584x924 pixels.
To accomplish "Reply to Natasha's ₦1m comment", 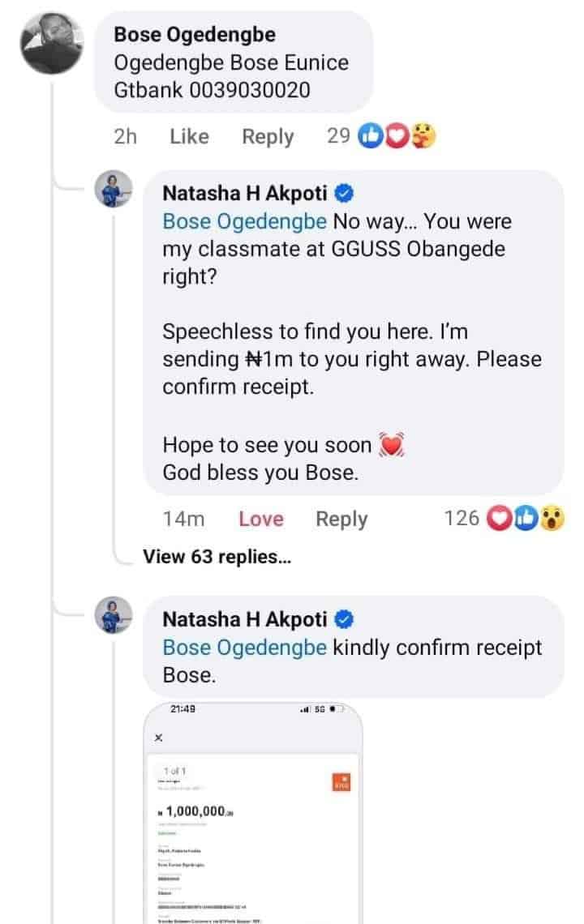I will click(341, 519).
